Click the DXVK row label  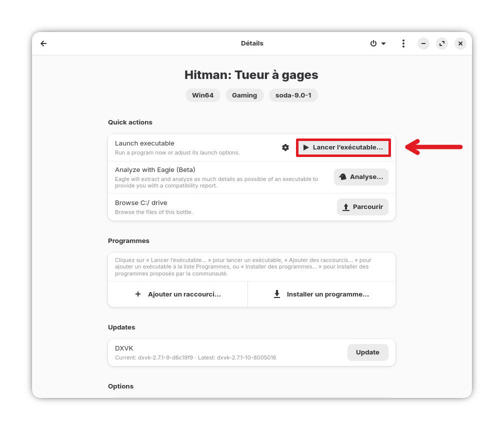click(x=124, y=348)
